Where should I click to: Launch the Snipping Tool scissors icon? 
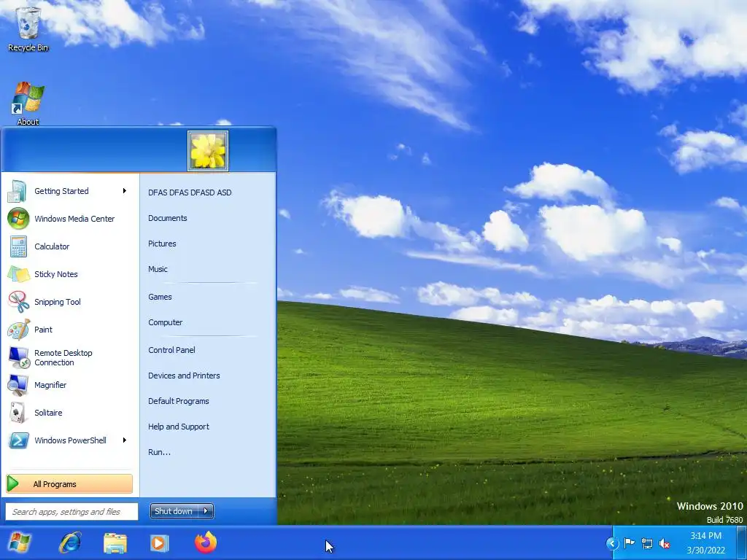(18, 301)
